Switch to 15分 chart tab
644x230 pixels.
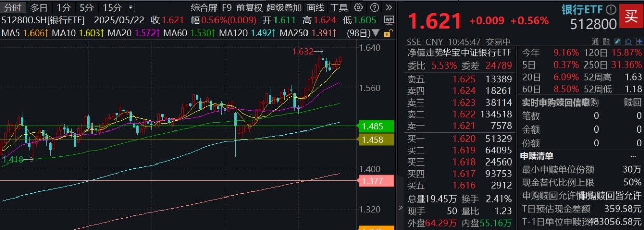tap(112, 8)
